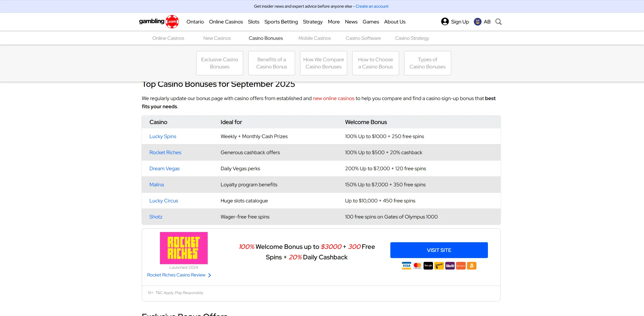Click the Bitcoin payment icon
Viewport: 644px width, 316px height.
pyautogui.click(x=472, y=266)
